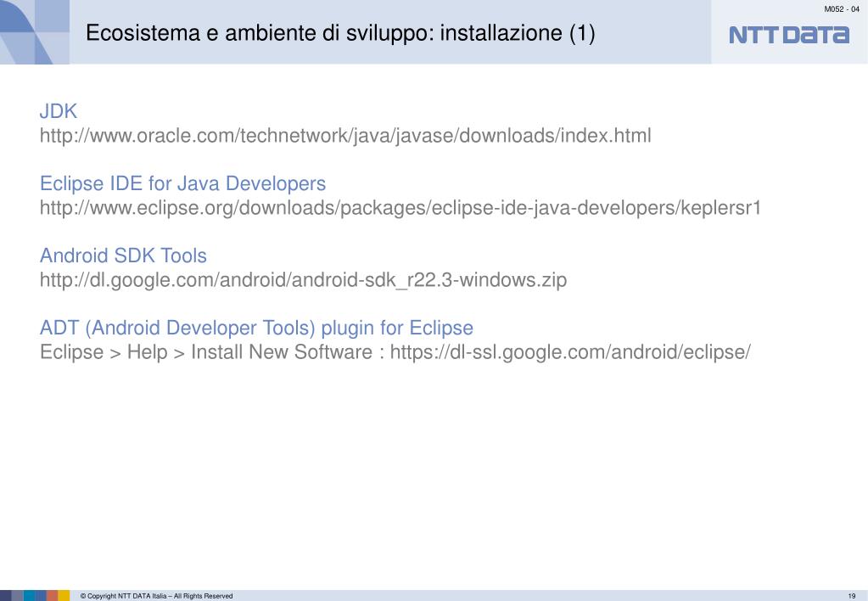
Task: Select the JDK heading
Action: click(x=59, y=111)
